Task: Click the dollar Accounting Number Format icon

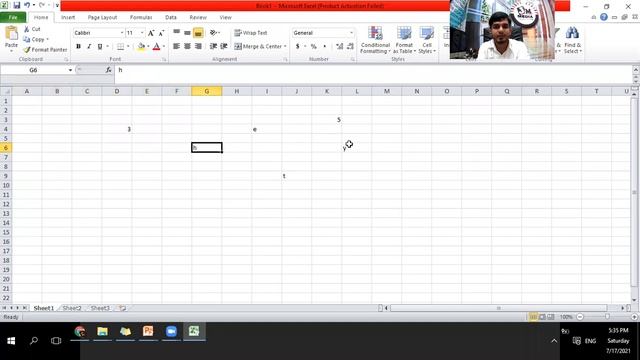Action: 298,47
